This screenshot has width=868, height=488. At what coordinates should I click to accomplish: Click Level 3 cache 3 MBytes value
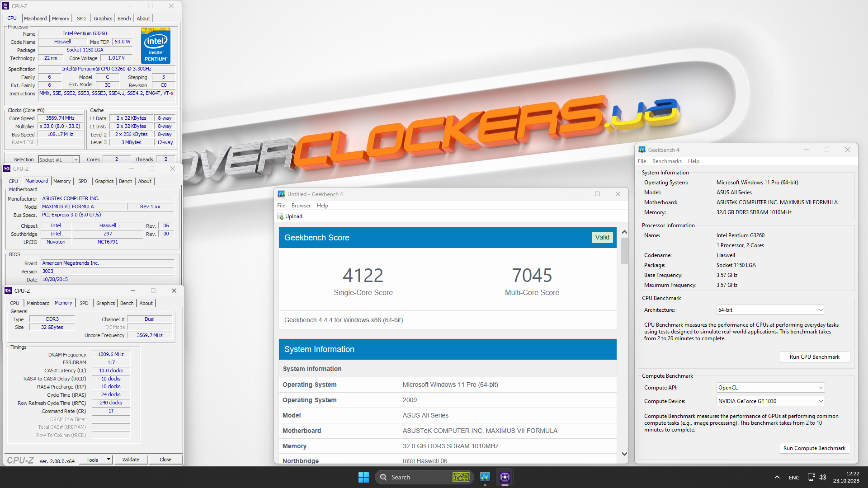tap(131, 142)
